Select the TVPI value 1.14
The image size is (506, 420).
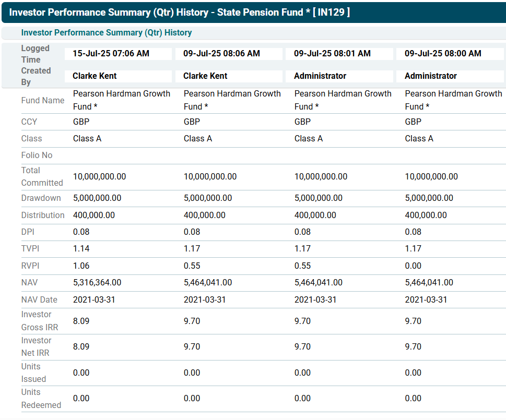pyautogui.click(x=81, y=248)
